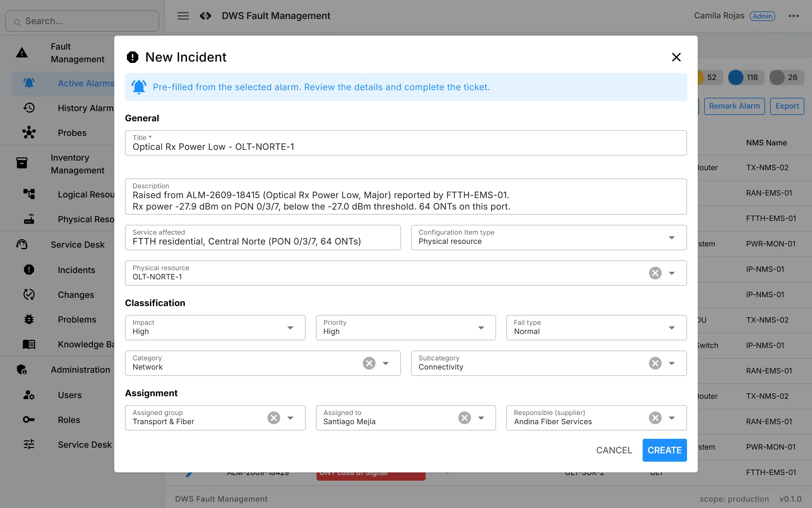Clear Assigned to Santiago Mejía

pos(464,418)
